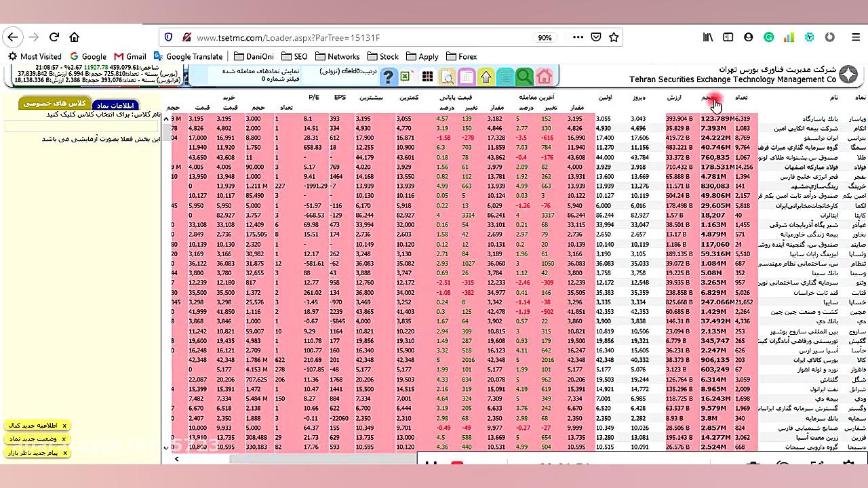Expand the Networks bookmarks folder

[x=337, y=57]
